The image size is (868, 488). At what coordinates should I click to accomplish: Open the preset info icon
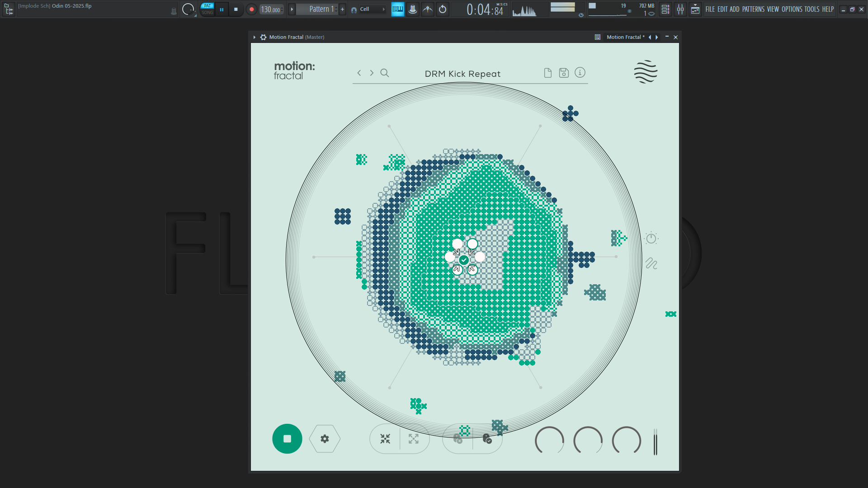[x=580, y=72]
